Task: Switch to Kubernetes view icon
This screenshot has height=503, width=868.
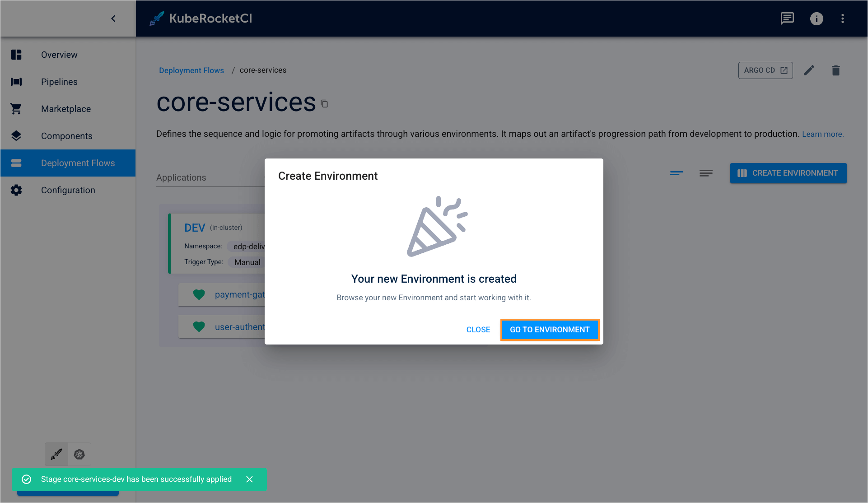Action: click(x=79, y=454)
